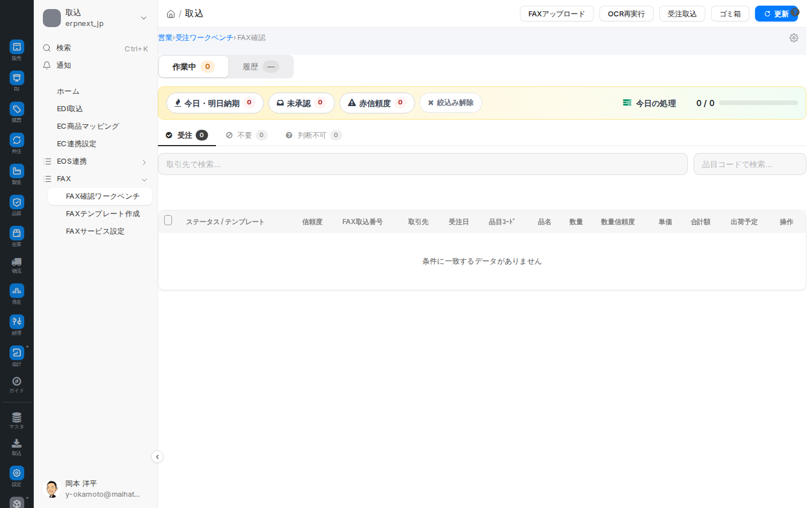Viewport: 812px width, 508px height.
Task: Click the 絞込み解除 clear filter button
Action: (451, 103)
